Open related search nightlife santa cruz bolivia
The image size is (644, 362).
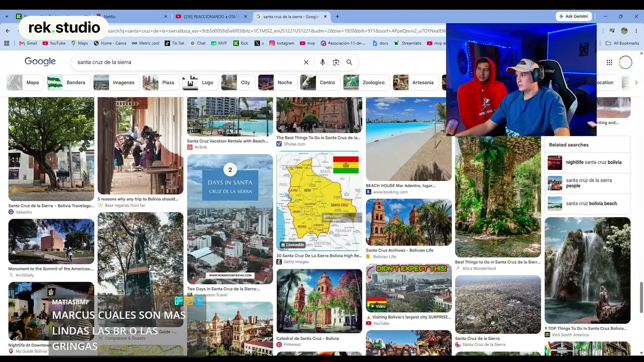[x=587, y=162]
